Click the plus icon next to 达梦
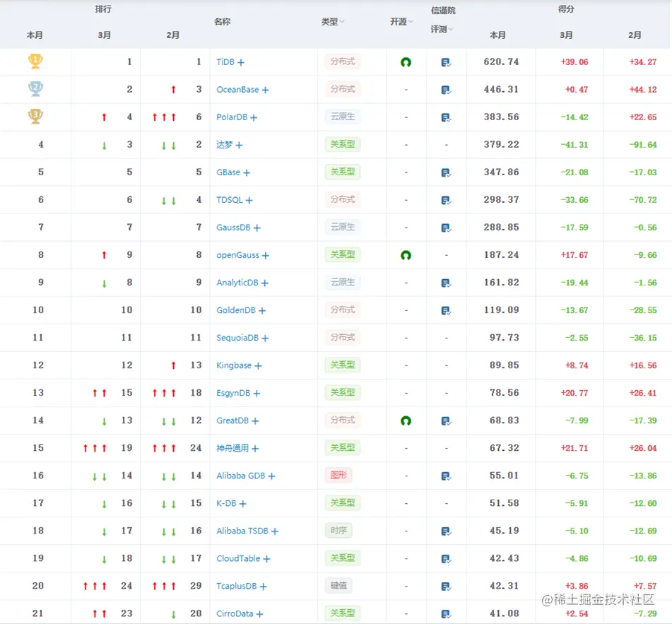Image resolution: width=672 pixels, height=624 pixels. click(239, 146)
